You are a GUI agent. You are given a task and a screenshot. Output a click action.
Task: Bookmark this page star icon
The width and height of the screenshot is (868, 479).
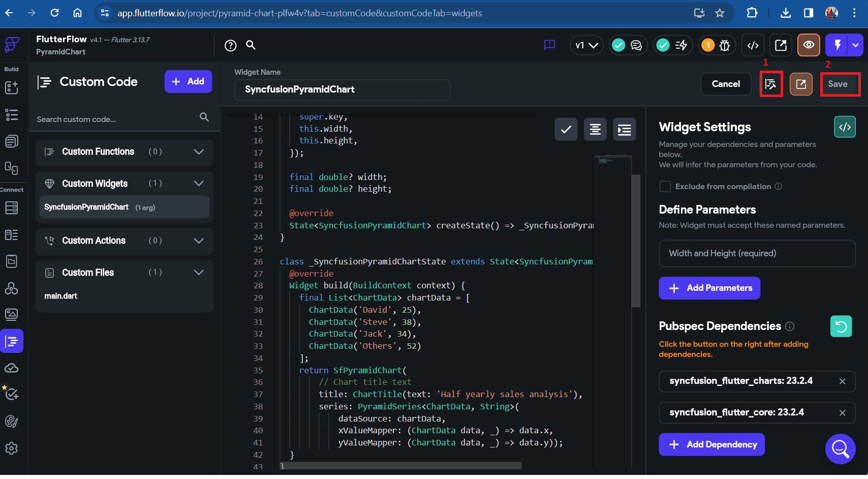click(720, 13)
